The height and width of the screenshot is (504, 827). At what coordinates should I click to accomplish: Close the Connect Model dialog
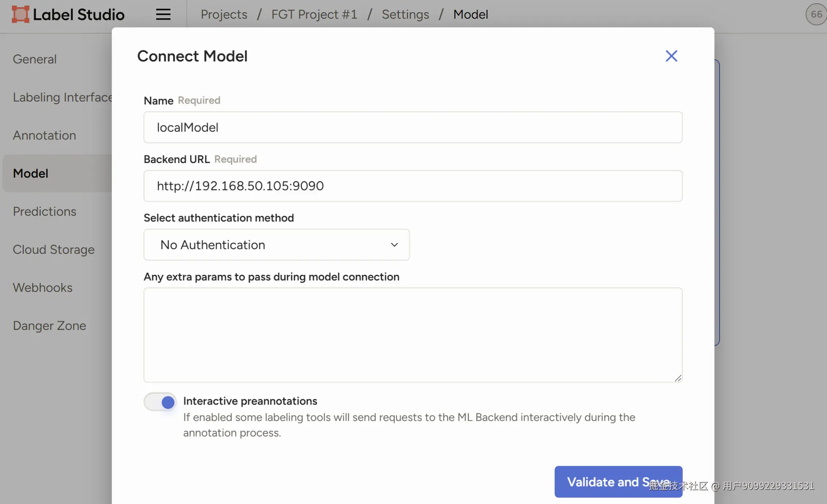671,56
